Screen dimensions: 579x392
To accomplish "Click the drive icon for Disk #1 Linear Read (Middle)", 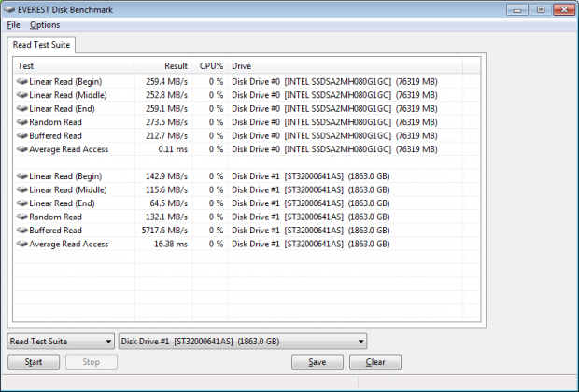I will (x=22, y=189).
